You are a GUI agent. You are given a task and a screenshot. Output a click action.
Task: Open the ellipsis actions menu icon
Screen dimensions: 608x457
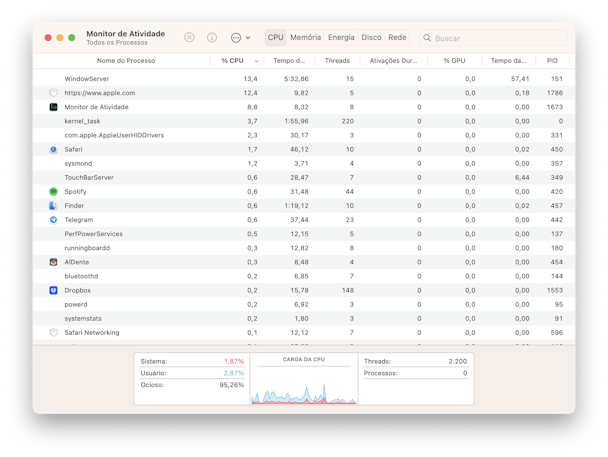tap(236, 38)
